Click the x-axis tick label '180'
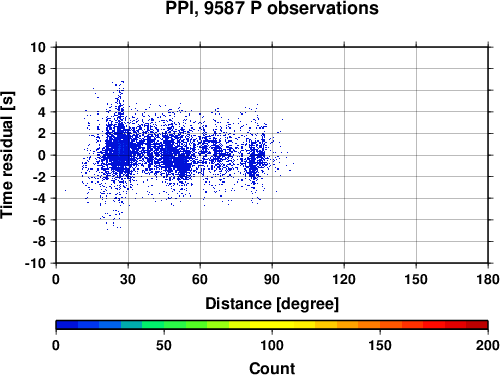Screen dimensions: 500x375 tap(488, 279)
